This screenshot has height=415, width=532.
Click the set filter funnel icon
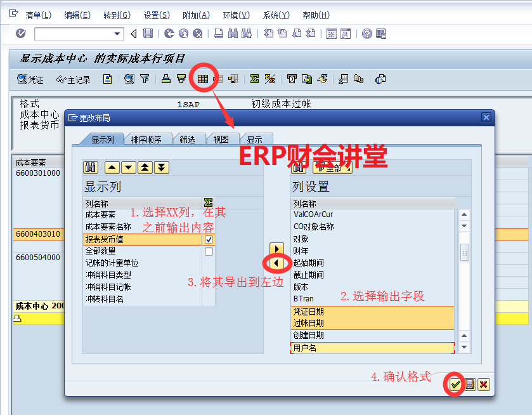(145, 79)
